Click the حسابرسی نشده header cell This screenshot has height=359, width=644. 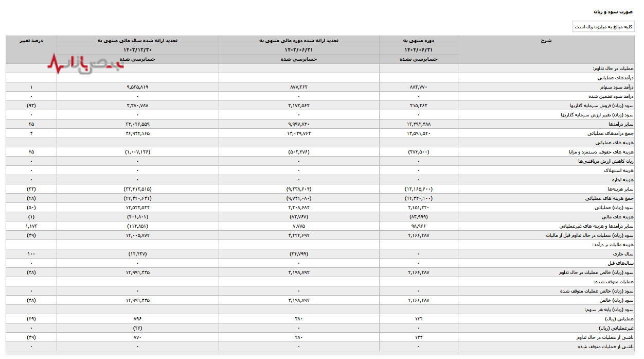point(418,59)
